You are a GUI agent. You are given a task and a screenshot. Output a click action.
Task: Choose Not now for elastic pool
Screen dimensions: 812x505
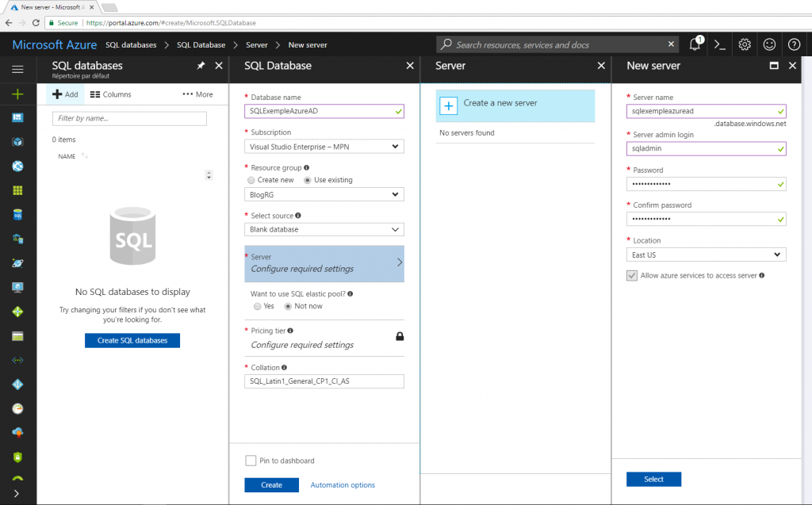point(288,307)
